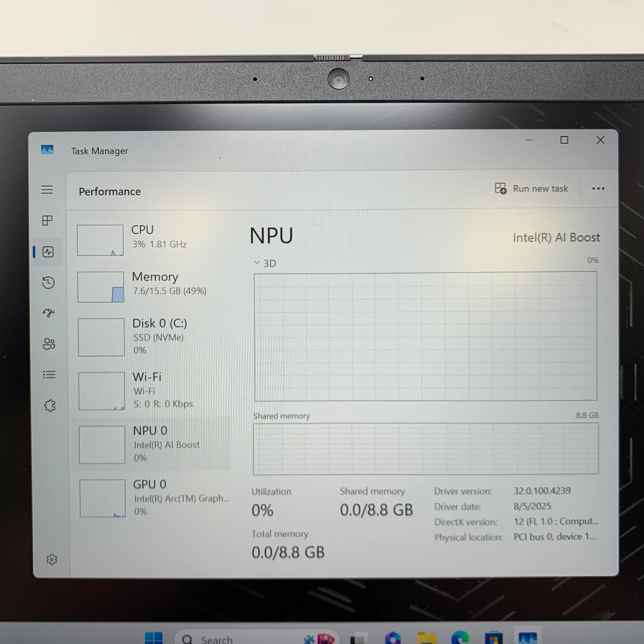
Task: Click the Performance page heading
Action: [110, 192]
